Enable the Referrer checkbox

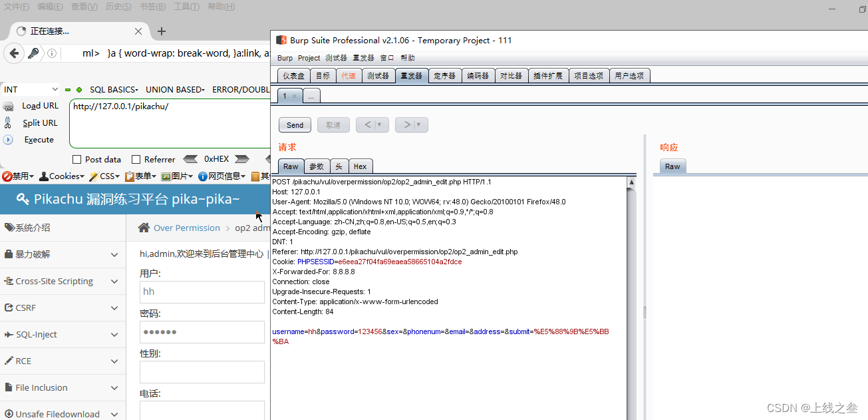(136, 160)
